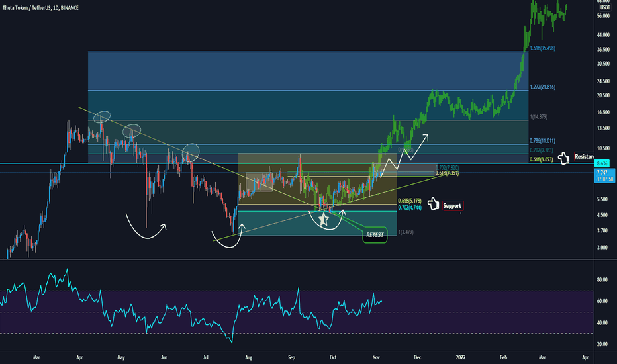
Task: Click 10.500 on the price axis
Action: [x=603, y=148]
